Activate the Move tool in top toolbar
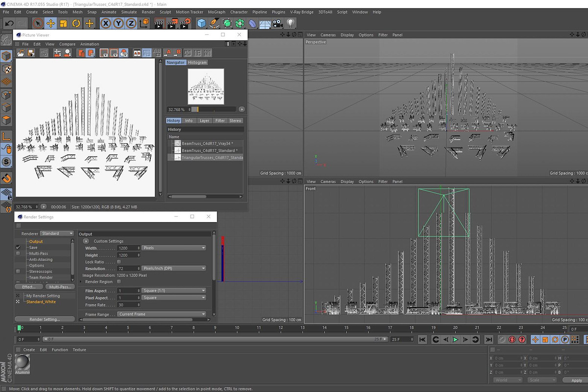Screen dimensions: 588x392 click(x=50, y=23)
